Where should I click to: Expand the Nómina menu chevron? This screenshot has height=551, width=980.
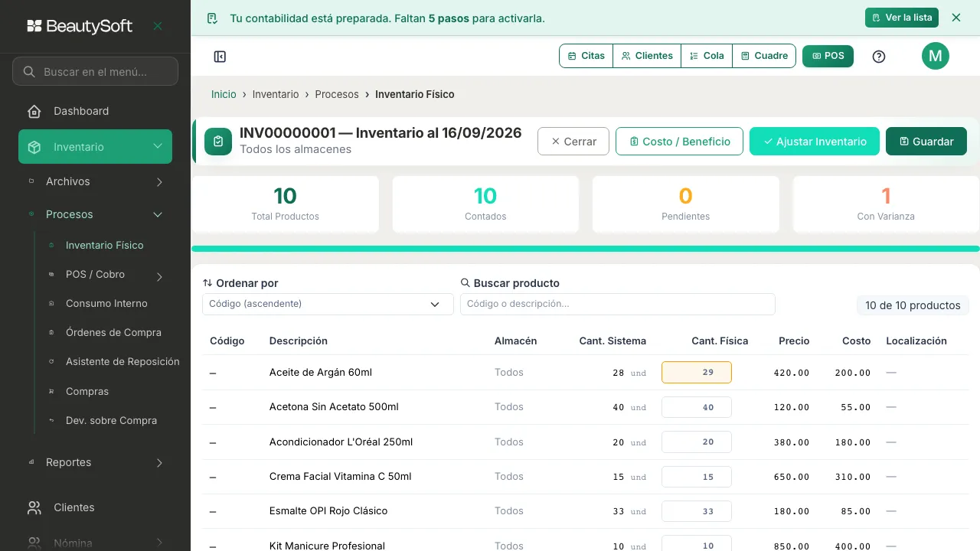click(159, 543)
